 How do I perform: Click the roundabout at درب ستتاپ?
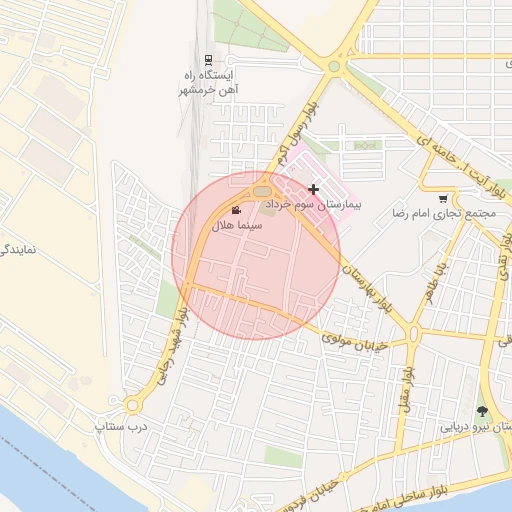coord(132,406)
